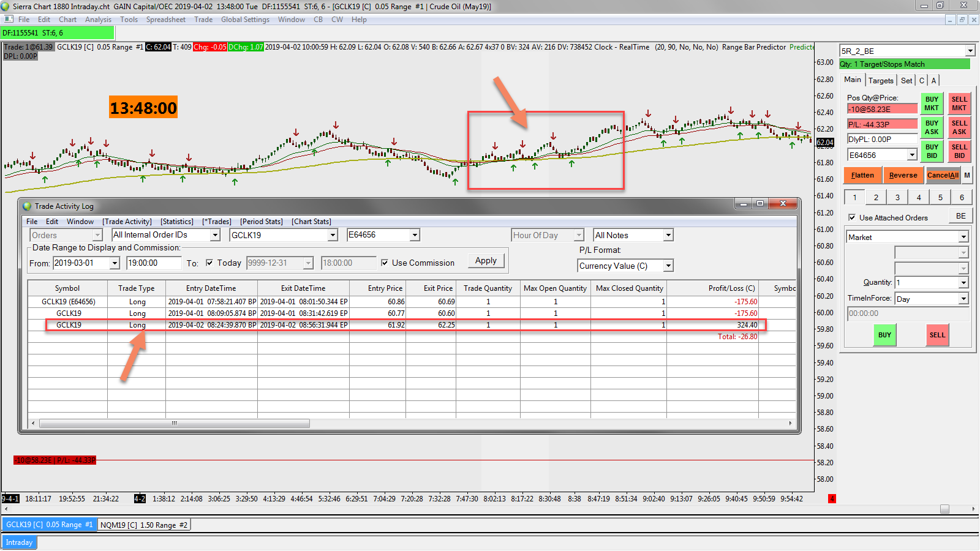The height and width of the screenshot is (551, 980).
Task: Open E64656 account dropdown in the trade panel
Action: click(x=912, y=155)
